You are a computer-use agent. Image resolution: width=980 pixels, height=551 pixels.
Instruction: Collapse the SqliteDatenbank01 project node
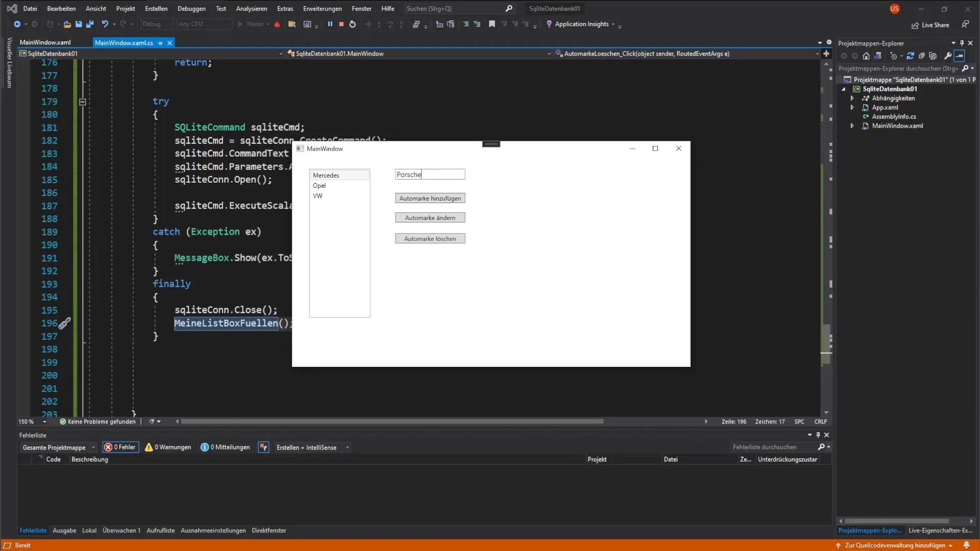843,89
